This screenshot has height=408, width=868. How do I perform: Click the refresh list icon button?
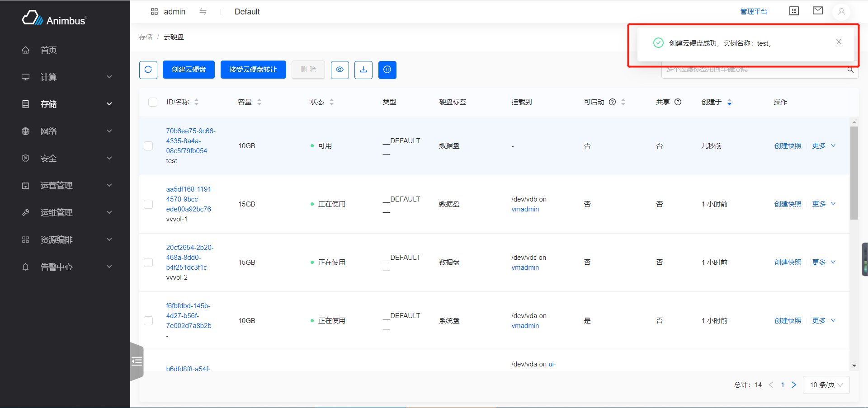(148, 70)
